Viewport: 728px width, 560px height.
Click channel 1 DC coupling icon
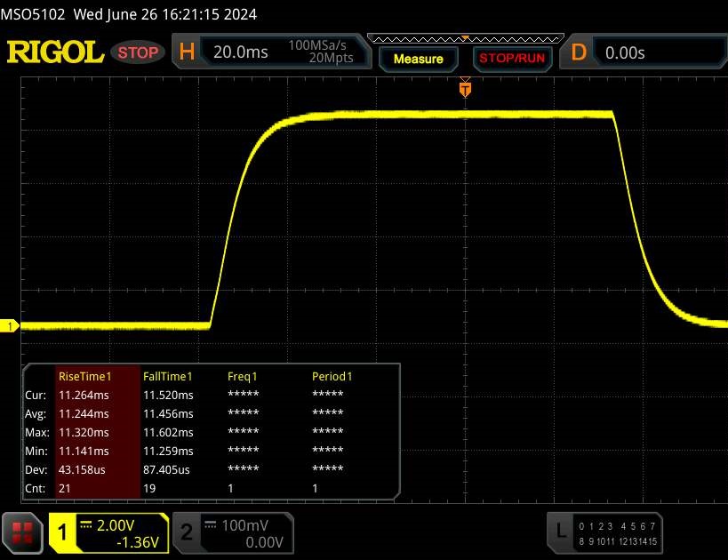(86, 524)
